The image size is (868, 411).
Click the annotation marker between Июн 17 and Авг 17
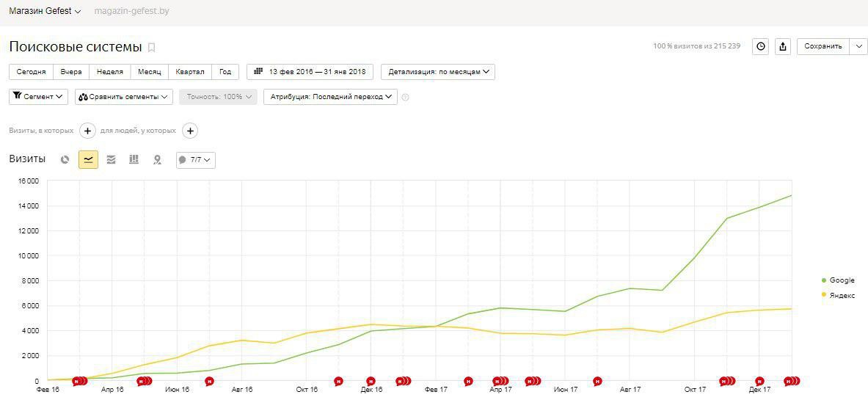(x=597, y=381)
